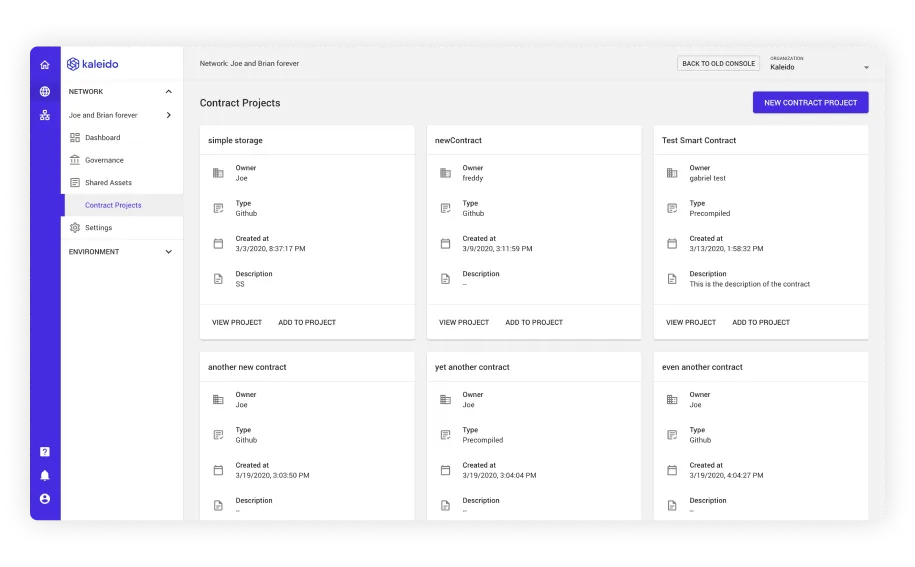915x567 pixels.
Task: Click the 'Contract Projects' page heading
Action: (x=240, y=103)
